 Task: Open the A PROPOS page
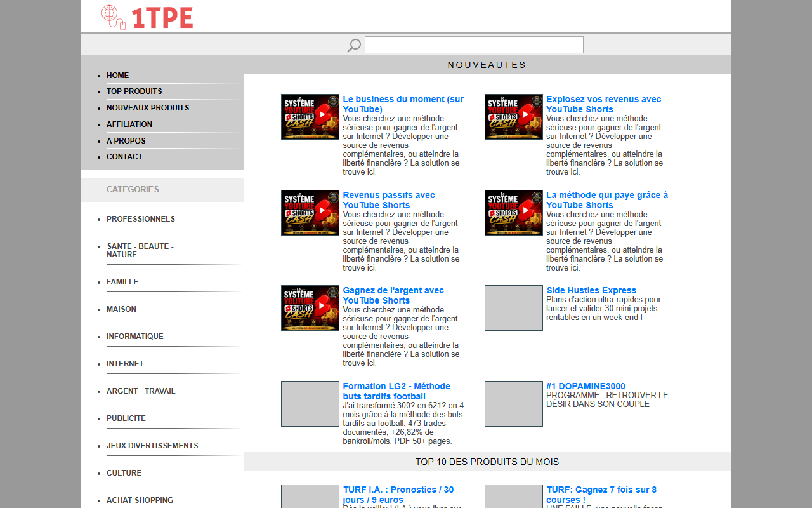click(126, 141)
